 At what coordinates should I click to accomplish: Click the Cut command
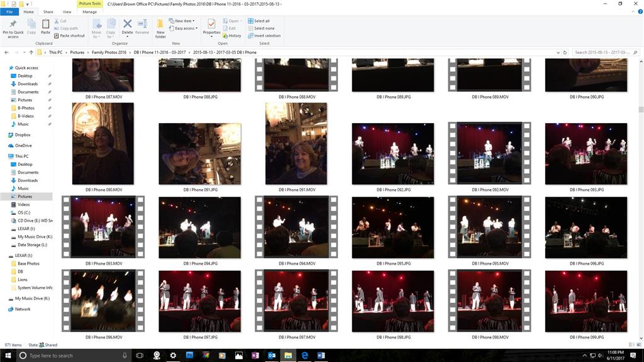tap(60, 21)
